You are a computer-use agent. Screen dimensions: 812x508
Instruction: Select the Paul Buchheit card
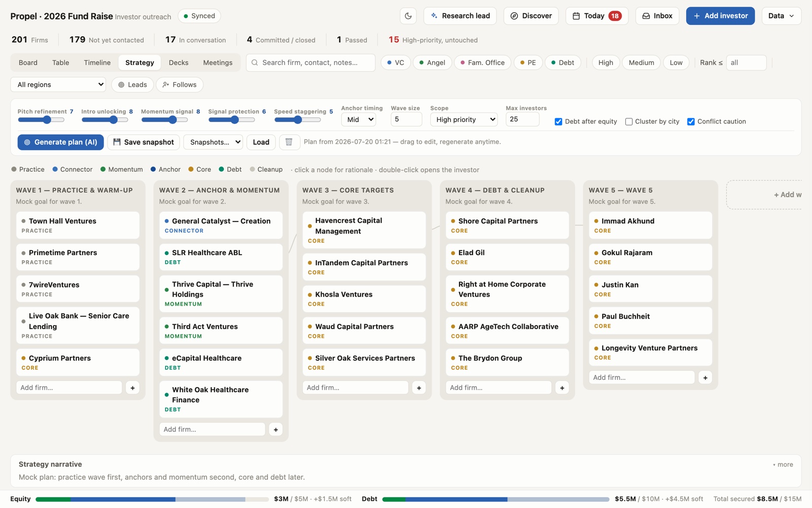tap(650, 321)
